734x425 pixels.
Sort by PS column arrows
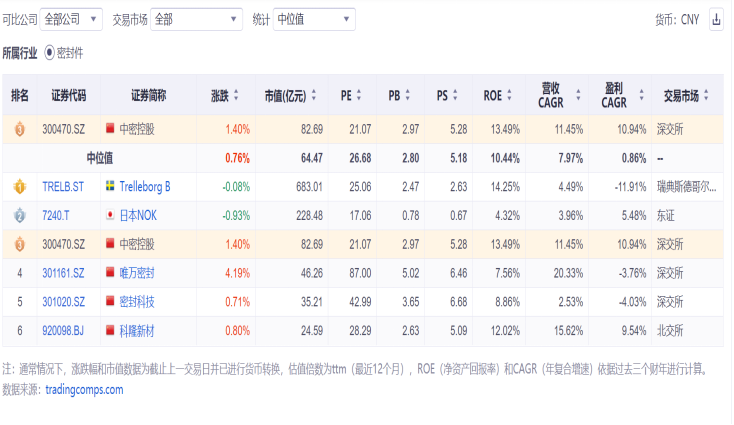[455, 95]
